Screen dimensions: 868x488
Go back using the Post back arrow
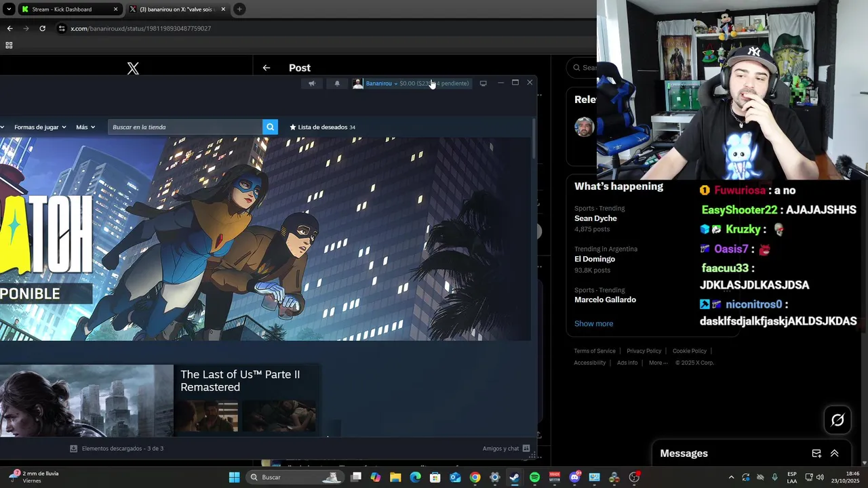click(x=267, y=68)
